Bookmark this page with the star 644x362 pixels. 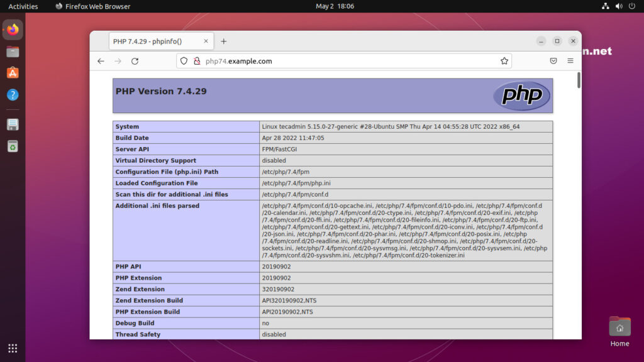(504, 61)
